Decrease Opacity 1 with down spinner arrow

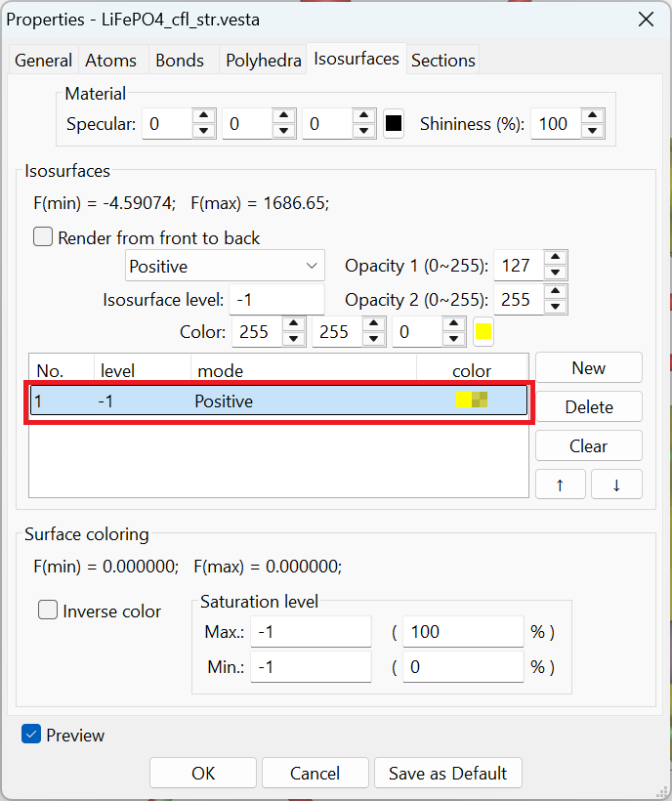556,274
